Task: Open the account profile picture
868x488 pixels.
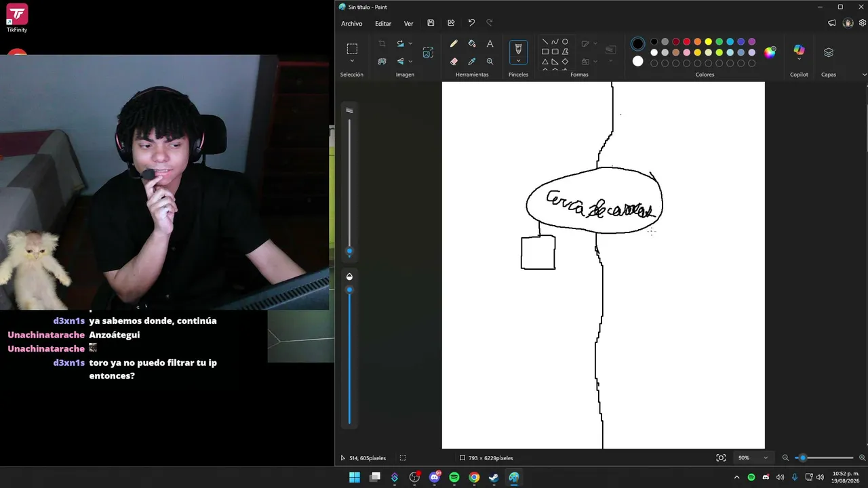Action: [848, 23]
